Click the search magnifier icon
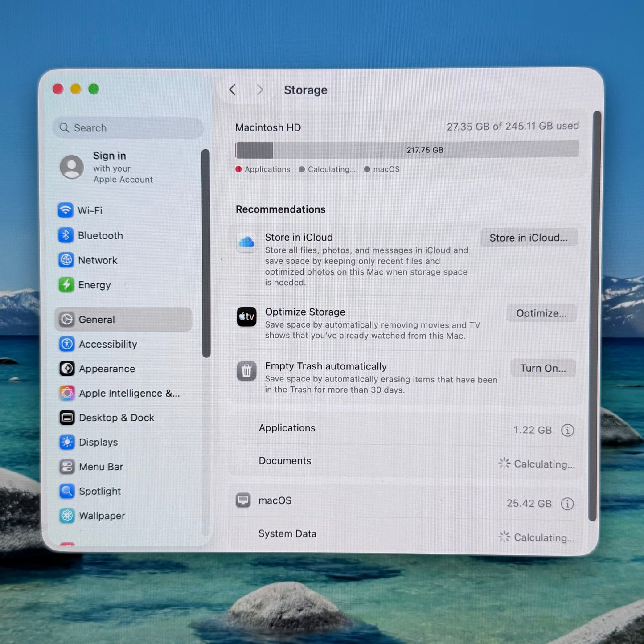The image size is (644, 644). pos(65,128)
